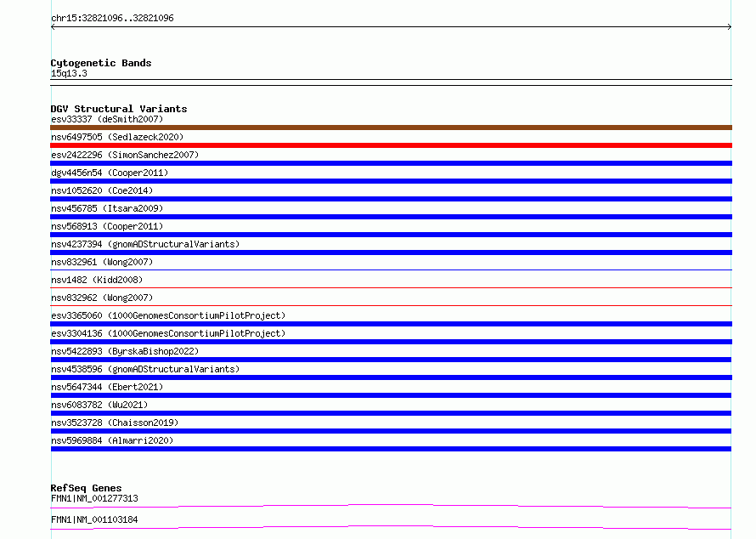This screenshot has width=756, height=539.
Task: Open variant nsv456785 (Itsara2009)
Action: [x=107, y=208]
